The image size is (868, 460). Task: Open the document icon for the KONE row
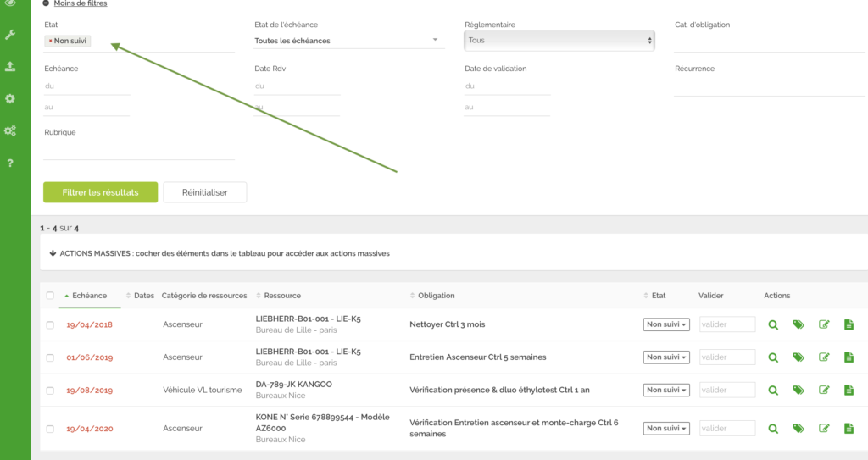pos(849,429)
